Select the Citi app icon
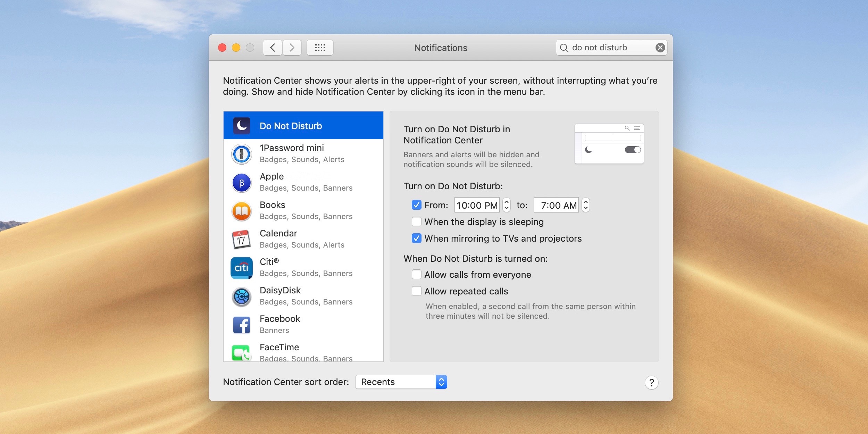Screen dimensions: 868x434 tap(242, 268)
